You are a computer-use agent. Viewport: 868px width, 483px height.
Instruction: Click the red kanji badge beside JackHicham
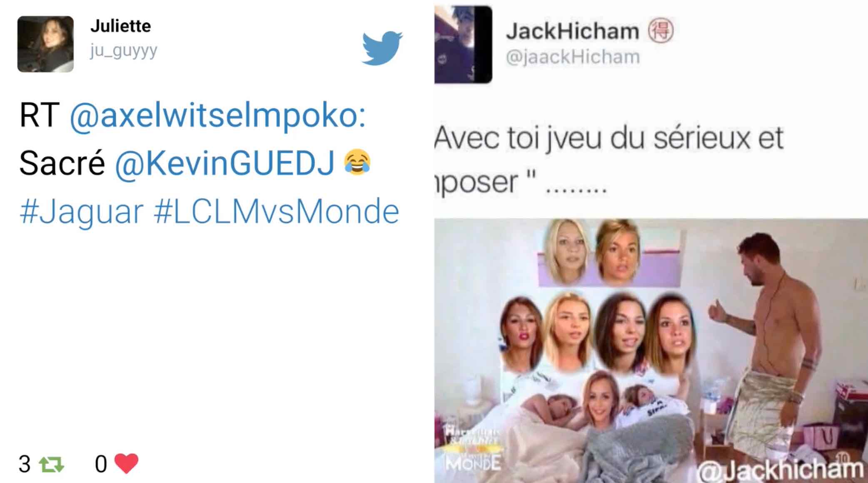661,31
